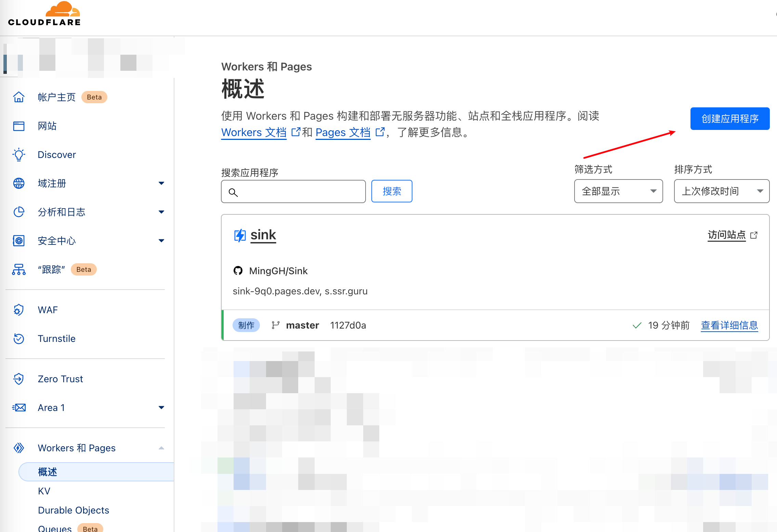This screenshot has width=777, height=532.
Task: Click the magnifier icon in search box
Action: pos(233,192)
